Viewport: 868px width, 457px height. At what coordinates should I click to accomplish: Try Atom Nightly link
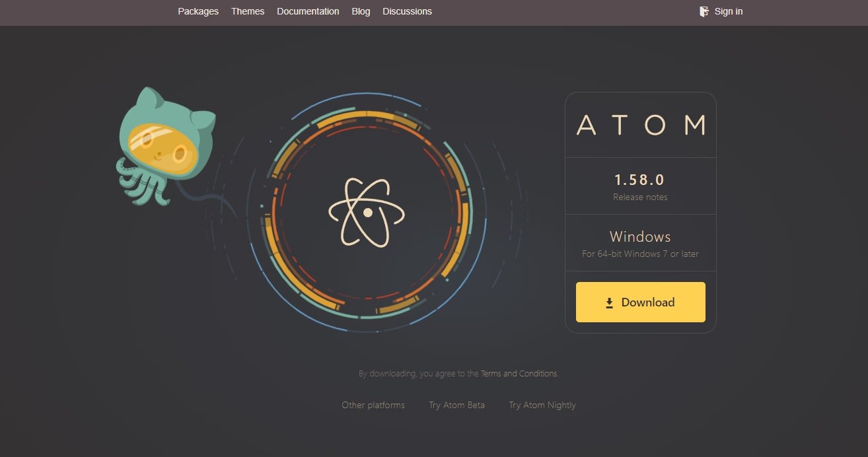tap(542, 405)
